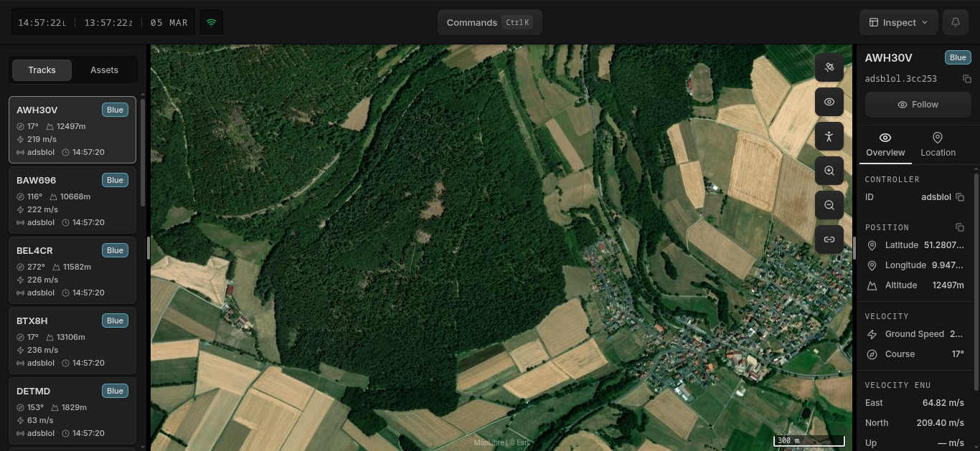Switch to the Assets tab

coord(104,70)
